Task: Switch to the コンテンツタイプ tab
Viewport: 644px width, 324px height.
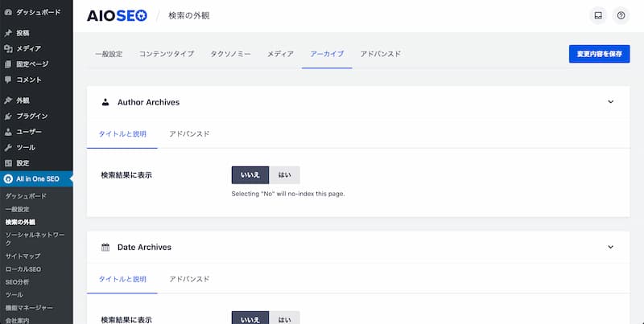Action: [x=167, y=54]
